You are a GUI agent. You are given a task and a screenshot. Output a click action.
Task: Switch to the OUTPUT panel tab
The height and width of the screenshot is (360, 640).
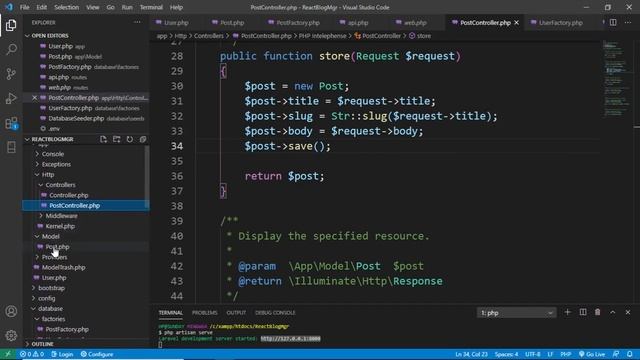(236, 313)
